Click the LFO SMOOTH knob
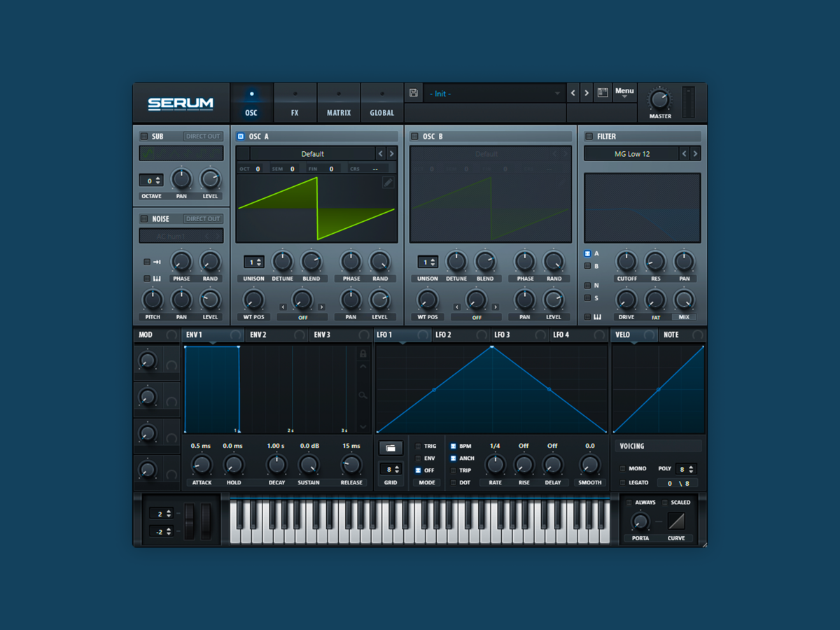Viewport: 840px width, 630px height. tap(590, 465)
